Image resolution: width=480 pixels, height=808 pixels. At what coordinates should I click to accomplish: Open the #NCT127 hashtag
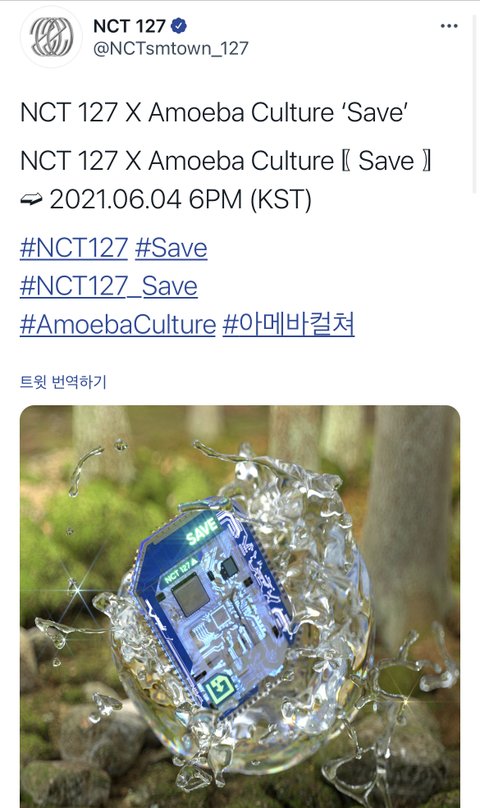point(74,248)
